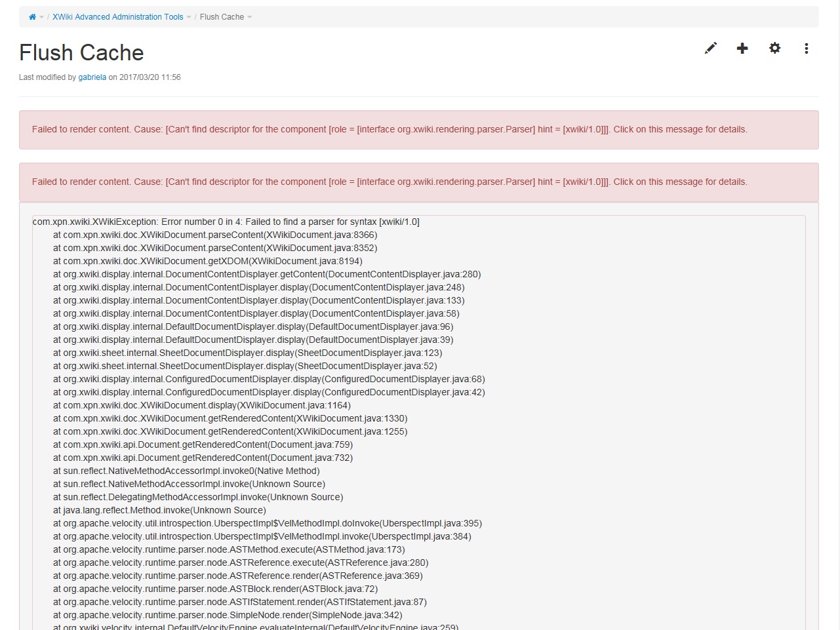Select the ASTMethod.execute java:173 line

pyautogui.click(x=229, y=549)
